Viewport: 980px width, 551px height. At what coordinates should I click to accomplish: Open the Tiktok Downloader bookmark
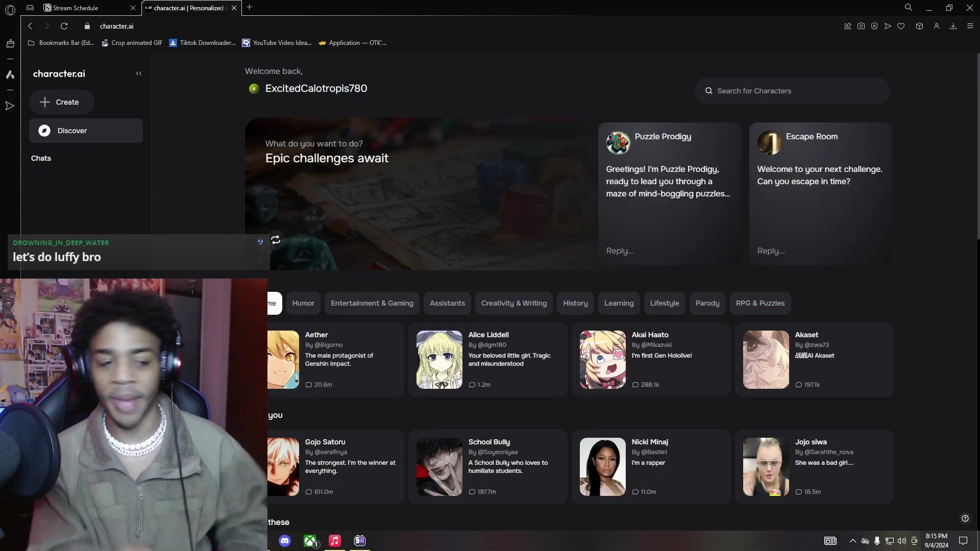tap(203, 43)
